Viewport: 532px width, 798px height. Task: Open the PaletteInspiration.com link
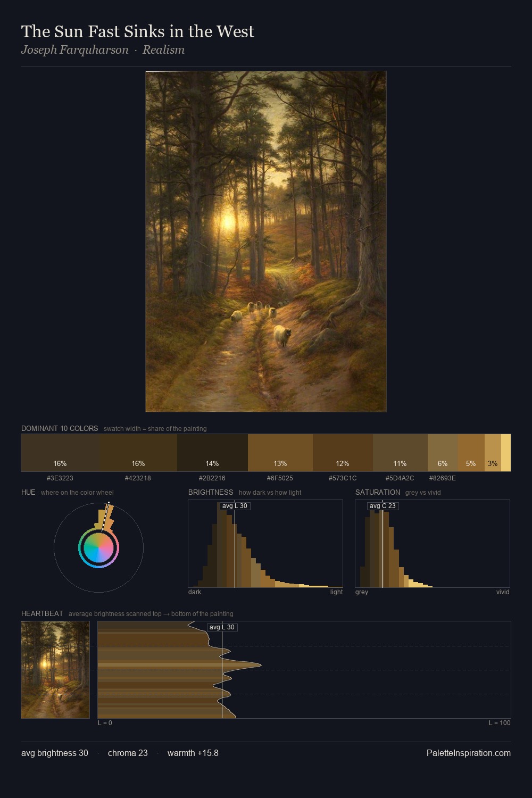click(469, 753)
